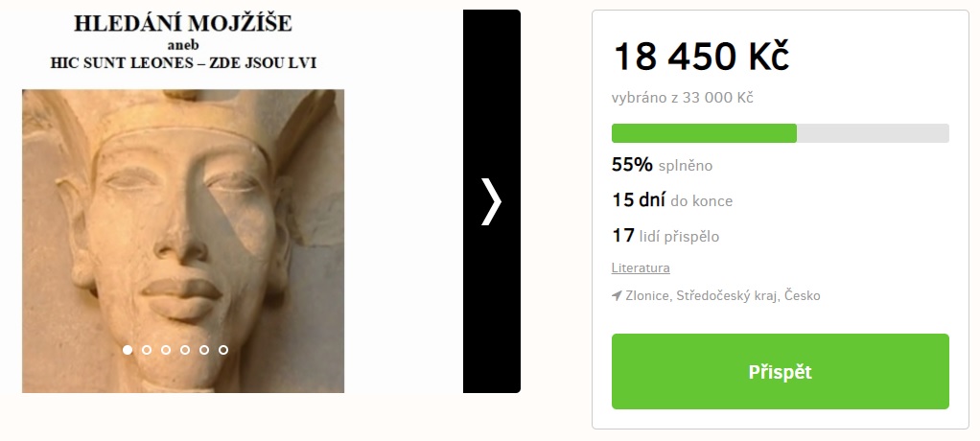Viewport: 980px width, 441px height.
Task: Click the 17 lidí přispělo contributor count
Action: pos(665,236)
